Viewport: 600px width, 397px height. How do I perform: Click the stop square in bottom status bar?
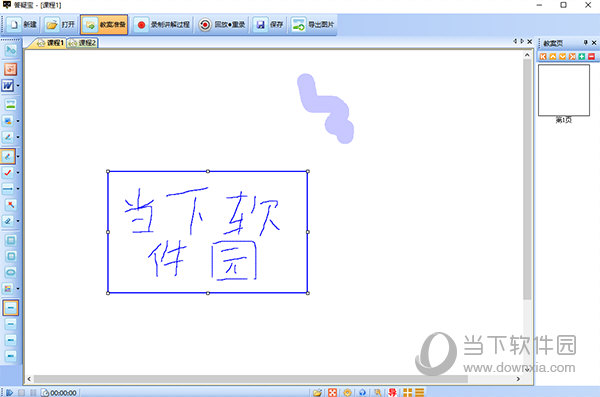tap(22, 392)
